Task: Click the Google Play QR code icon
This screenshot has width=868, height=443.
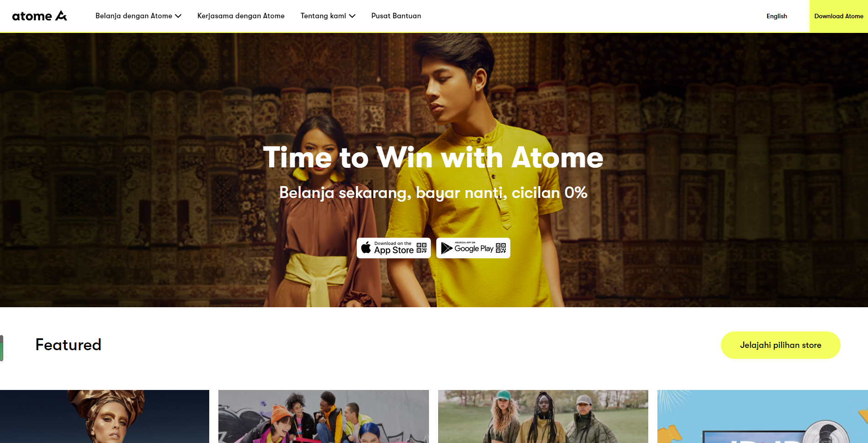Action: (x=501, y=248)
